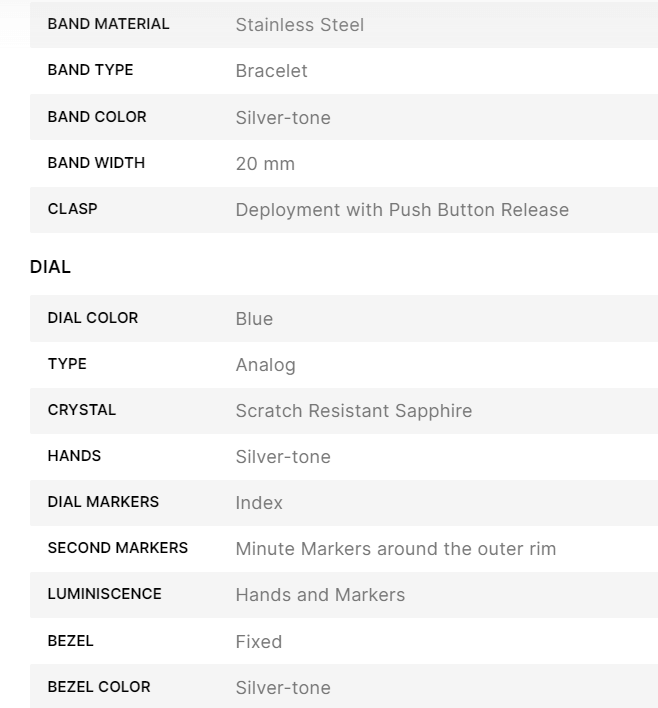
Task: Click the 20 mm band width value
Action: 265,164
